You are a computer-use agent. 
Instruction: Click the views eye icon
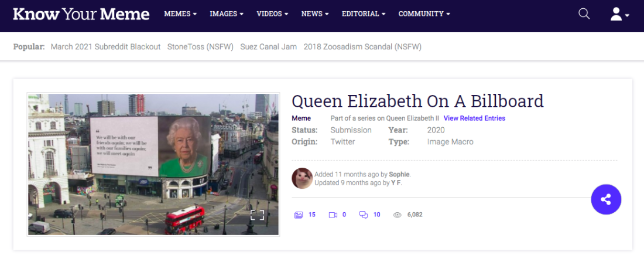[x=397, y=215]
